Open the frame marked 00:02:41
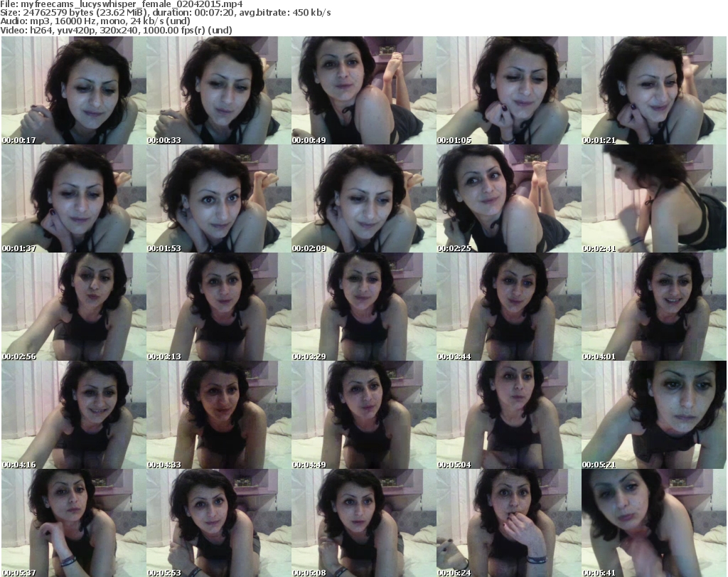This screenshot has width=728, height=577. [654, 198]
